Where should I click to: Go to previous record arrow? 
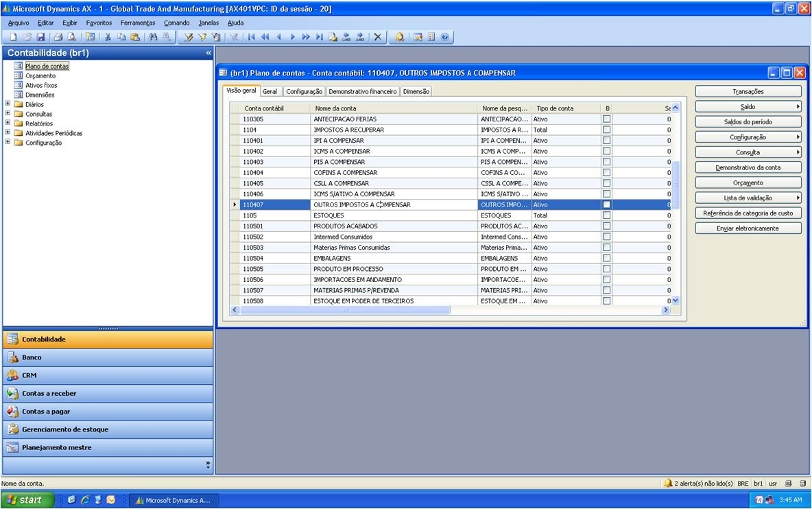(278, 37)
